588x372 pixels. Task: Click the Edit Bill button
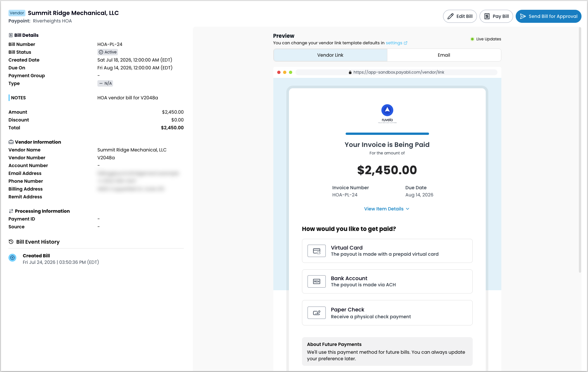460,16
